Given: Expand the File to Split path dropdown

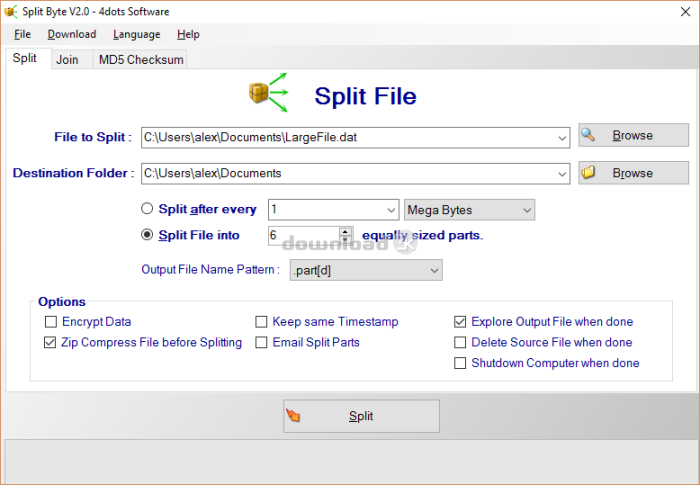Looking at the screenshot, I should point(562,138).
